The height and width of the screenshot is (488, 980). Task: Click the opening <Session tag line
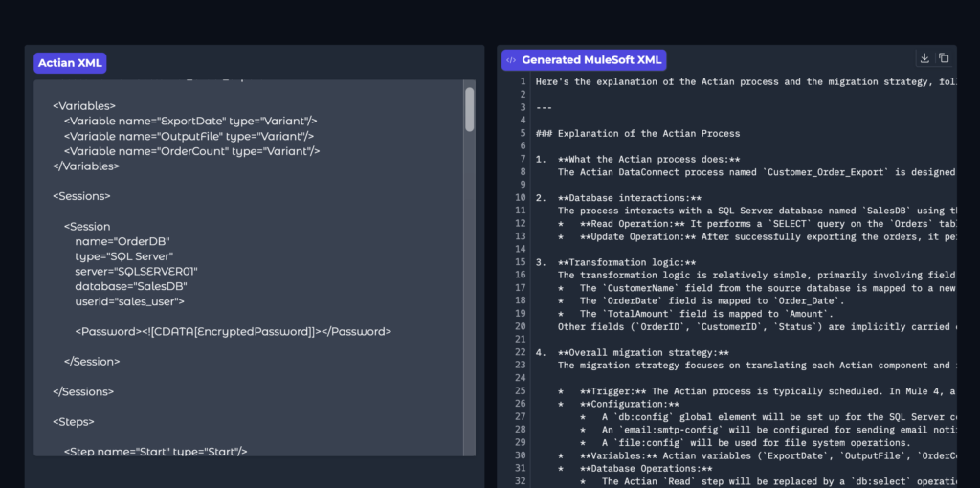[x=87, y=226]
